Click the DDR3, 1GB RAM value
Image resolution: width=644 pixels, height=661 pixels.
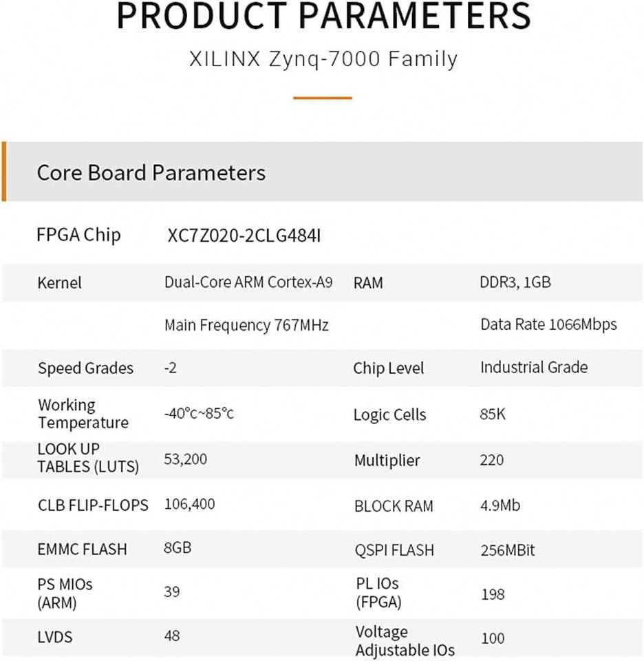point(515,282)
